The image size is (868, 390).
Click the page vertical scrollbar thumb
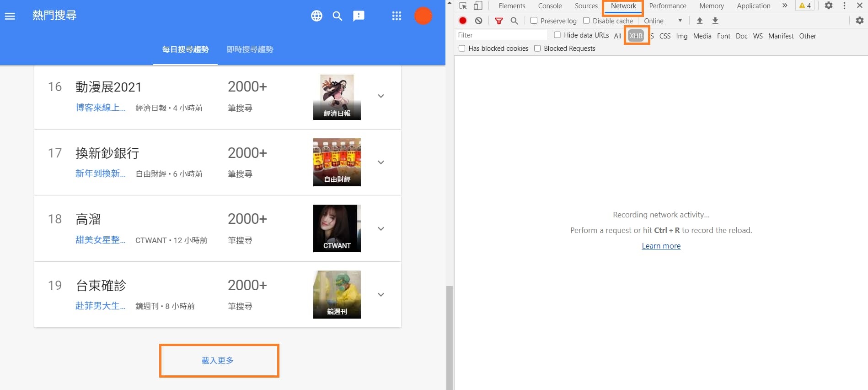pos(450,338)
